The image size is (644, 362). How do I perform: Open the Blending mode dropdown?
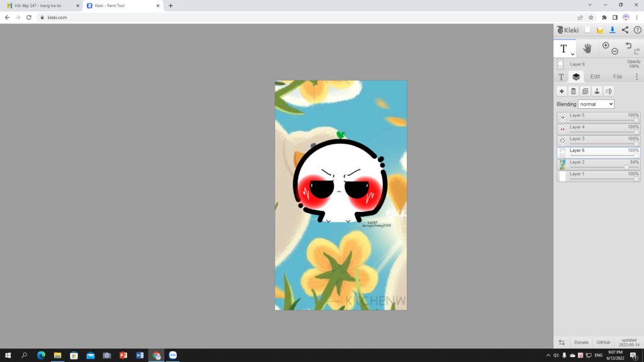click(596, 104)
